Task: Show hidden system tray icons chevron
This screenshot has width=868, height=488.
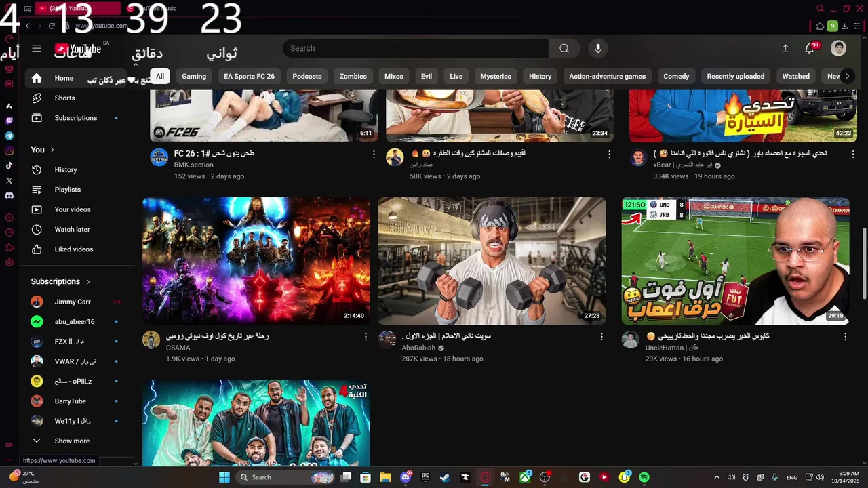Action: (717, 477)
